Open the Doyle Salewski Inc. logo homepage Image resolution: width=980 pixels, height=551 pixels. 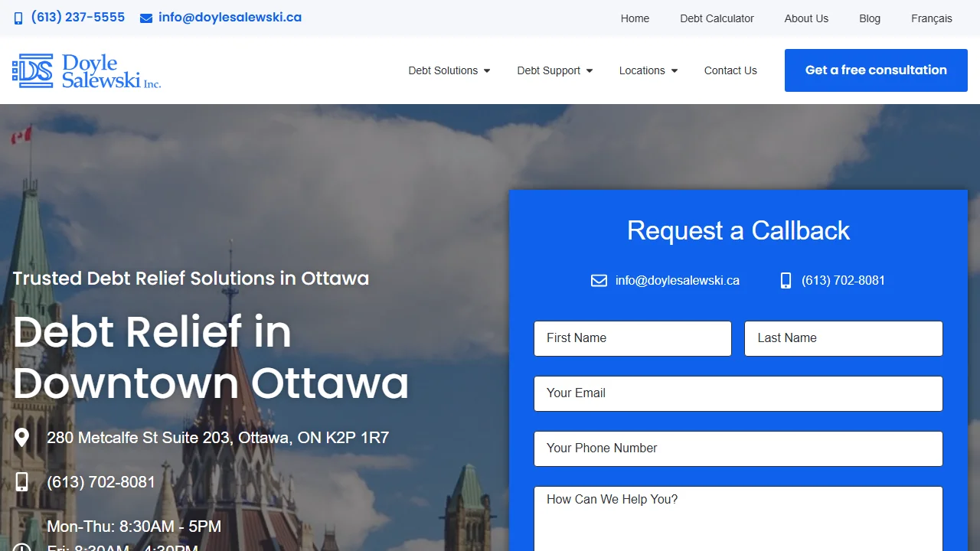tap(87, 70)
